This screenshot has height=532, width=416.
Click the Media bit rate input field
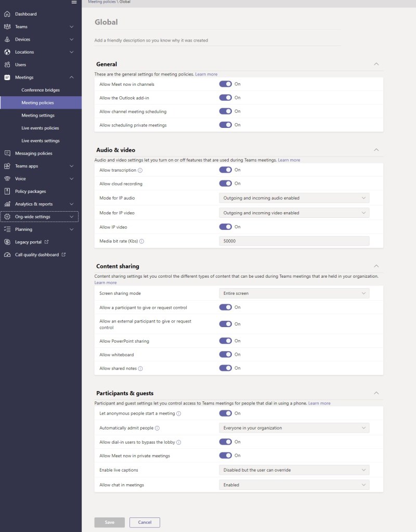coord(294,241)
